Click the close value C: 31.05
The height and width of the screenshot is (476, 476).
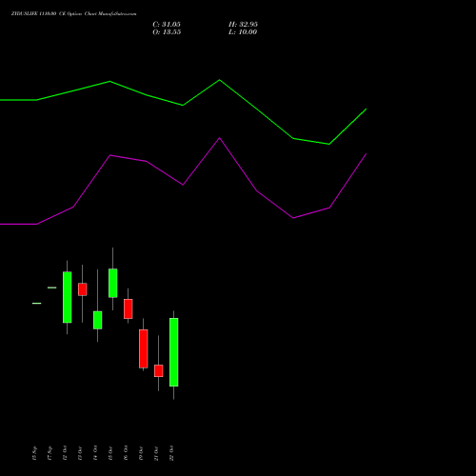coord(167,25)
